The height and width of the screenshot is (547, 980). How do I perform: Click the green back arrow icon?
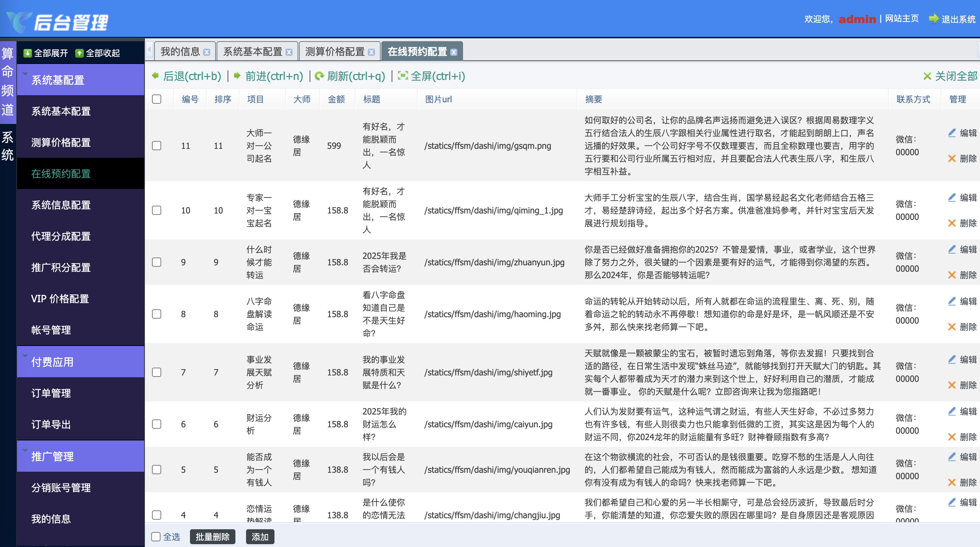(x=155, y=76)
